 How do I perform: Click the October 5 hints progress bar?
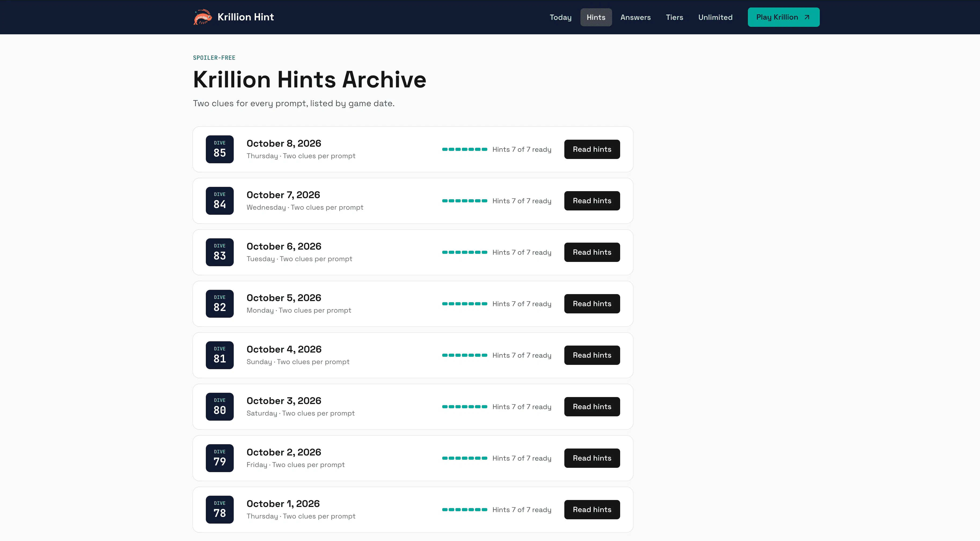tap(465, 304)
